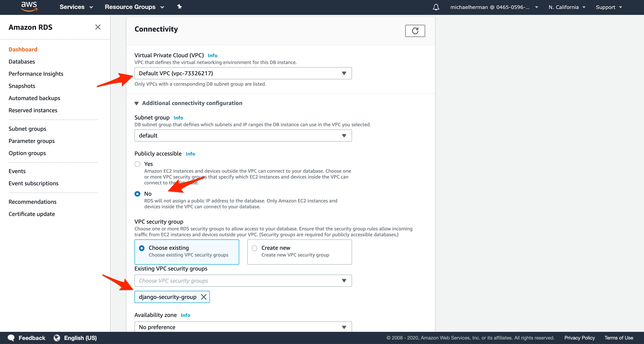Click the pin shortcut icon in the top bar
The height and width of the screenshot is (344, 644).
click(x=179, y=7)
